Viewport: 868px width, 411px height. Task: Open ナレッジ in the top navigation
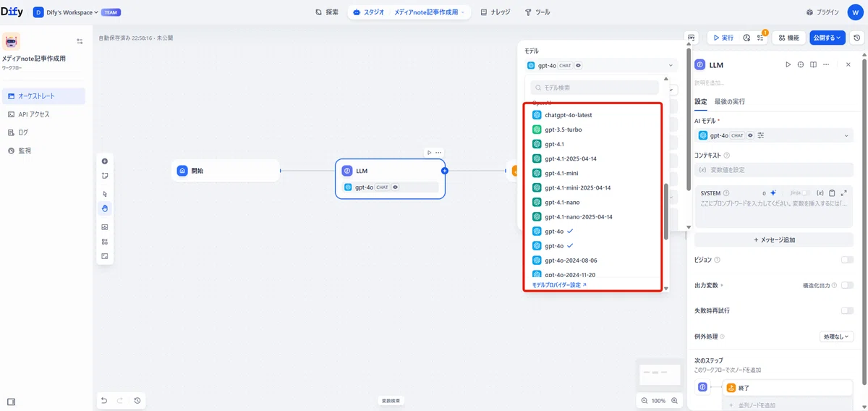(495, 12)
